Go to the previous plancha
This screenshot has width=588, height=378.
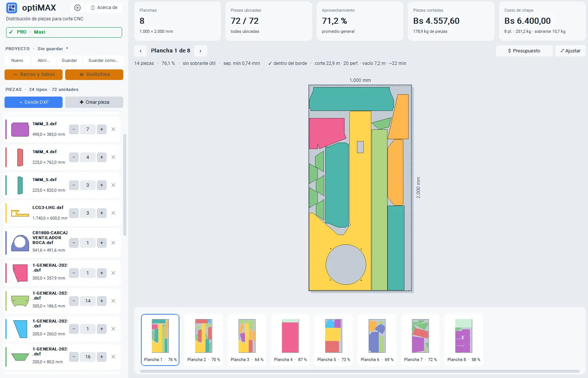141,51
